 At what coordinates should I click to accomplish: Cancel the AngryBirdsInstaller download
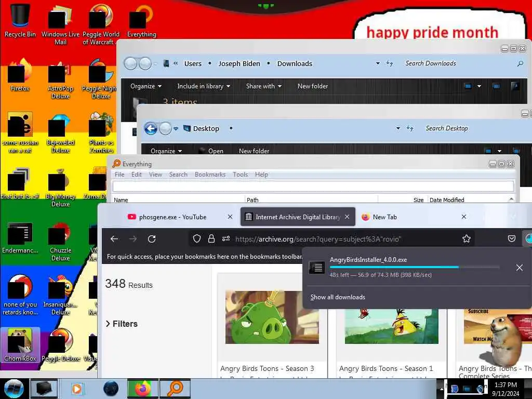coord(519,268)
